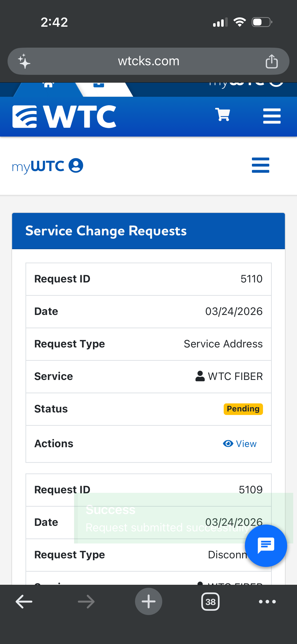
Task: Tap the browser share icon
Action: click(272, 61)
